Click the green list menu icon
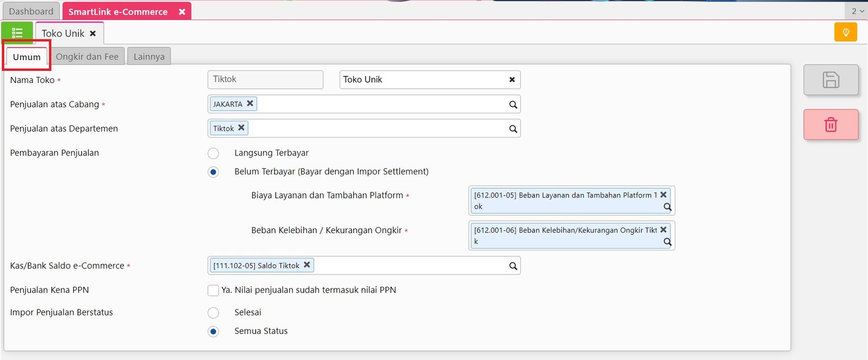The height and width of the screenshot is (360, 868). point(17,33)
